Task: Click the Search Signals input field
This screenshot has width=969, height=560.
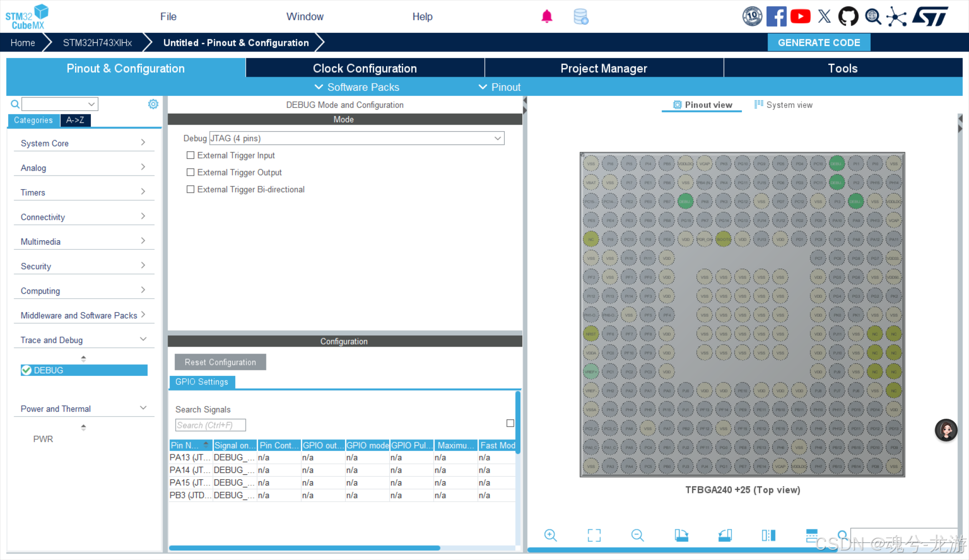Action: 210,425
